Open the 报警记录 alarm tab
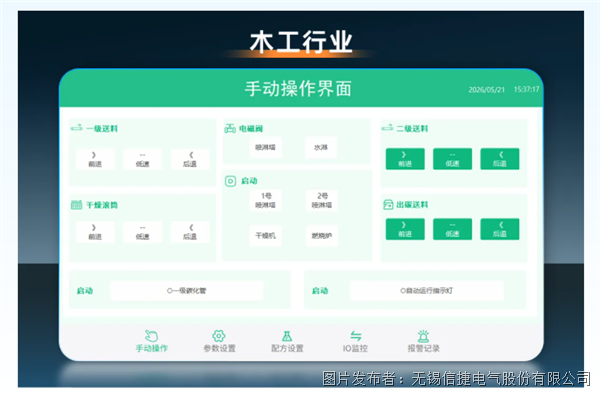The width and height of the screenshot is (600, 393). click(x=423, y=341)
